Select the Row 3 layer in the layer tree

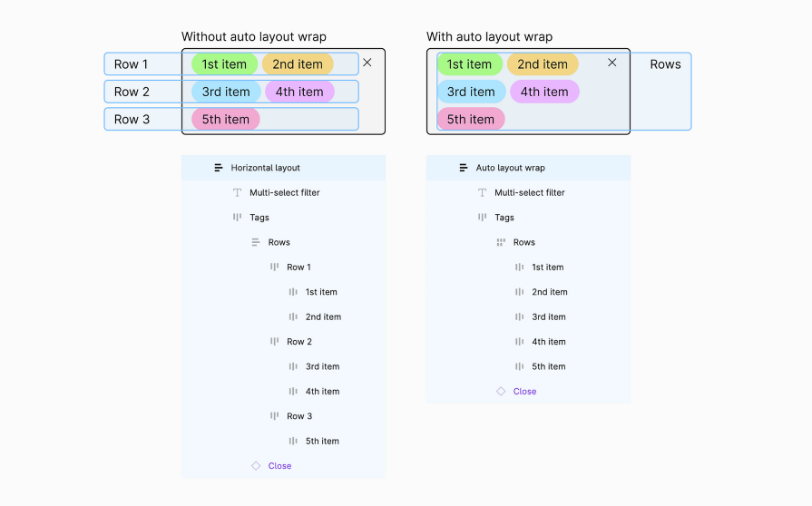coord(299,416)
